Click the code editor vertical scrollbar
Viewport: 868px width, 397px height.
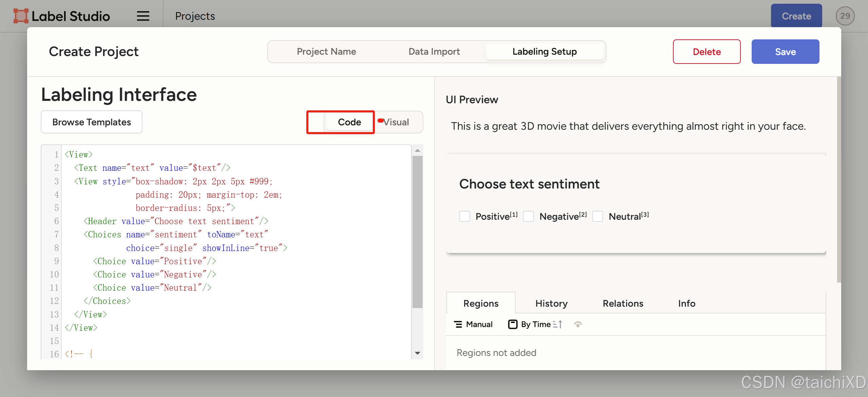tap(417, 231)
